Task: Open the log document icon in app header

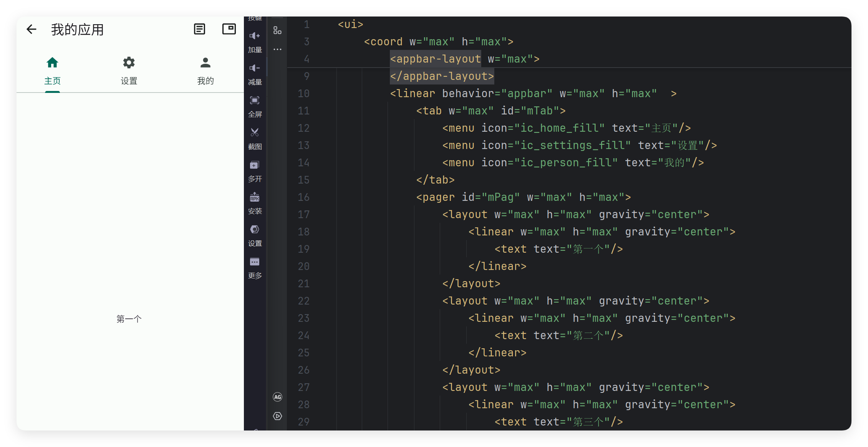Action: pos(199,29)
